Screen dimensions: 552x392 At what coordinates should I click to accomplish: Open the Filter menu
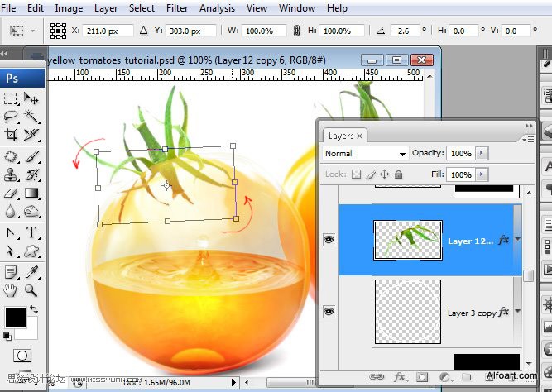[176, 8]
